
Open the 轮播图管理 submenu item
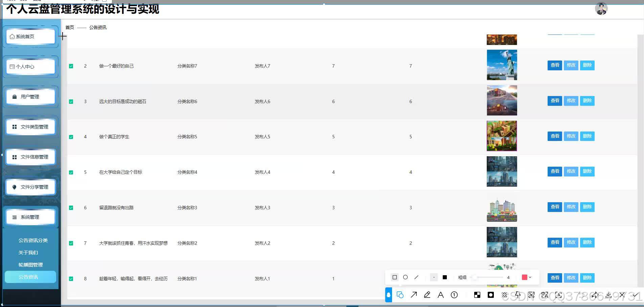click(x=30, y=265)
